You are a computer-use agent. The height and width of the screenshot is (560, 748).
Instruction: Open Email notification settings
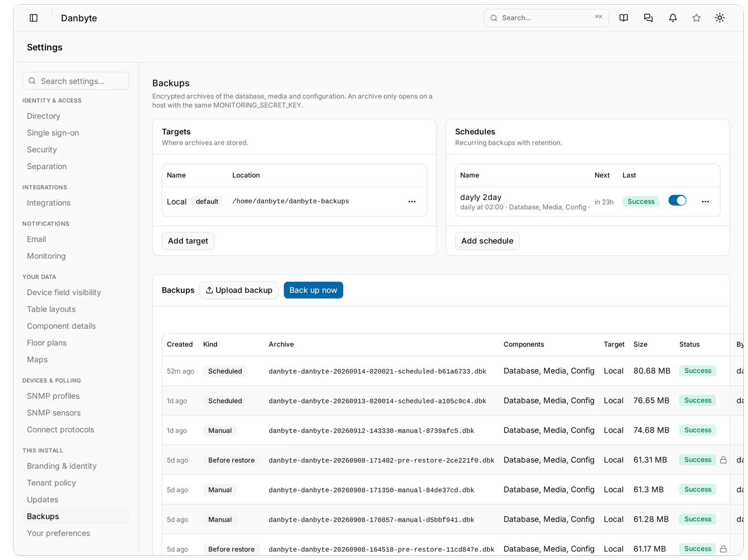[x=36, y=239]
